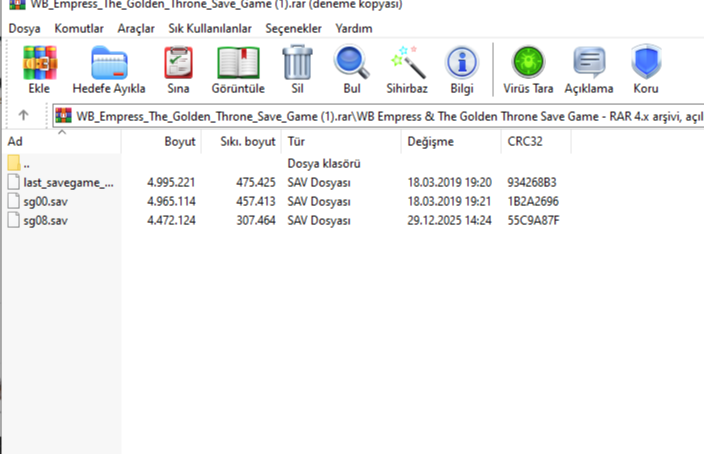704x454 pixels.
Task: Click the WinRAR title bar app icon
Action: pos(17,4)
